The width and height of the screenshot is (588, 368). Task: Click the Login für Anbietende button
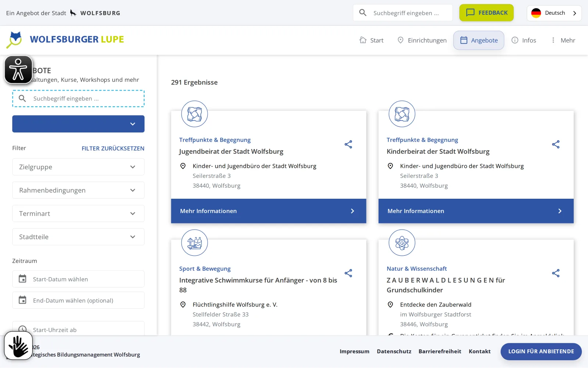(541, 351)
